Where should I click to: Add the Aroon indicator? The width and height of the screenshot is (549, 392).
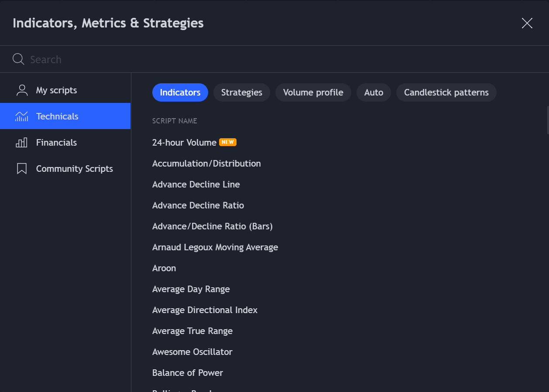click(164, 268)
